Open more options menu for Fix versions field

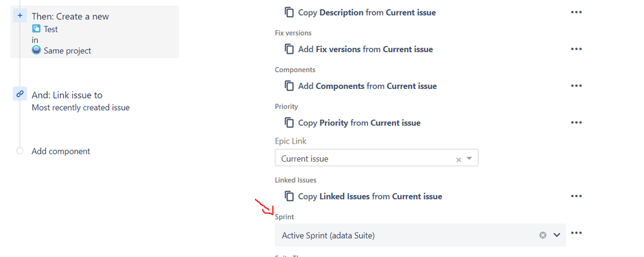coord(576,49)
